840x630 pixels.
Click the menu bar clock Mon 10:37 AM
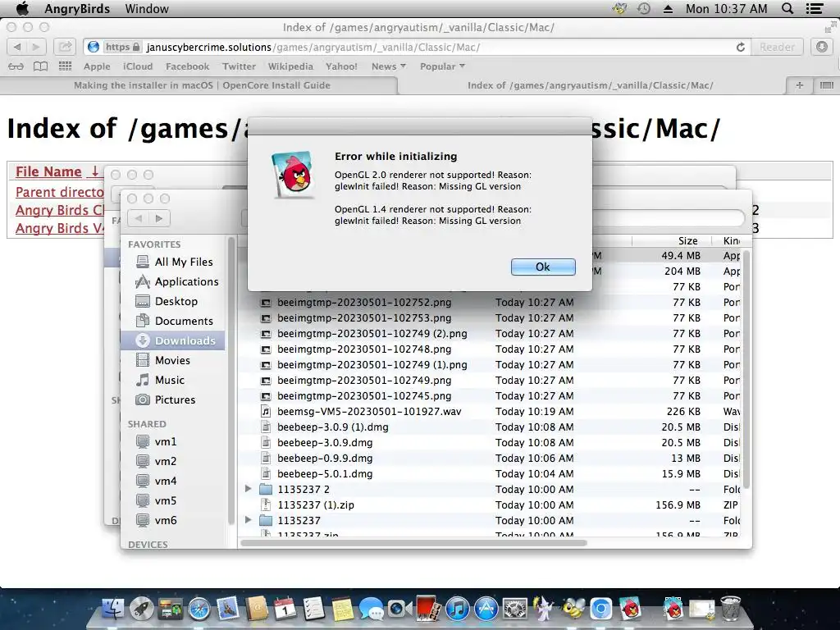tap(726, 8)
